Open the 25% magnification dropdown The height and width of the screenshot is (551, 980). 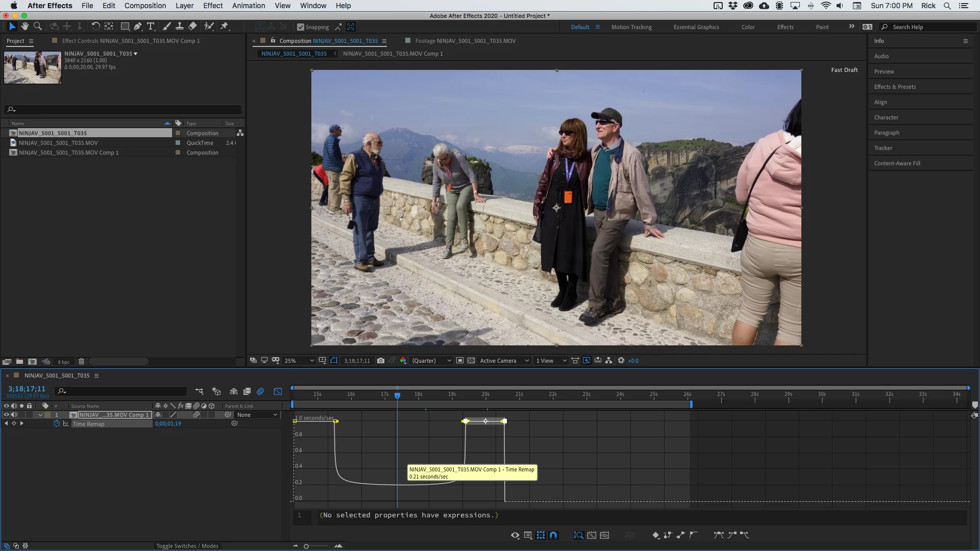pos(300,361)
